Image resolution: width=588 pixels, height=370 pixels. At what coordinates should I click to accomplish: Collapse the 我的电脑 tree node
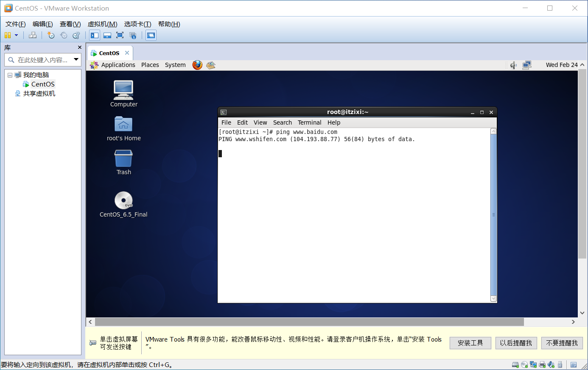[10, 75]
